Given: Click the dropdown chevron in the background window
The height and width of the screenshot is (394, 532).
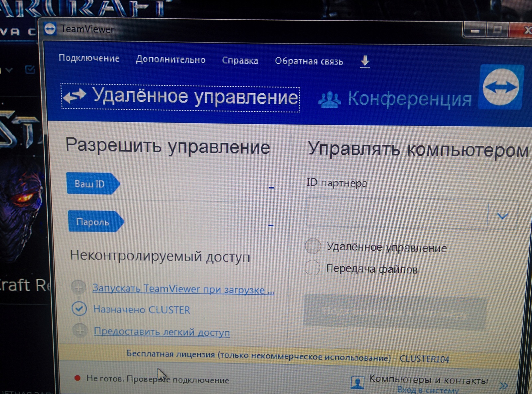Looking at the screenshot, I should pyautogui.click(x=9, y=70).
